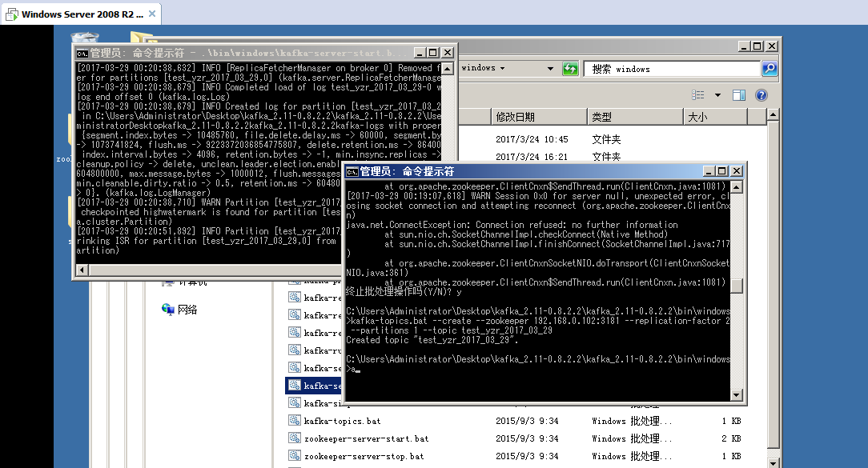Sort by the 大小 column header

click(715, 117)
